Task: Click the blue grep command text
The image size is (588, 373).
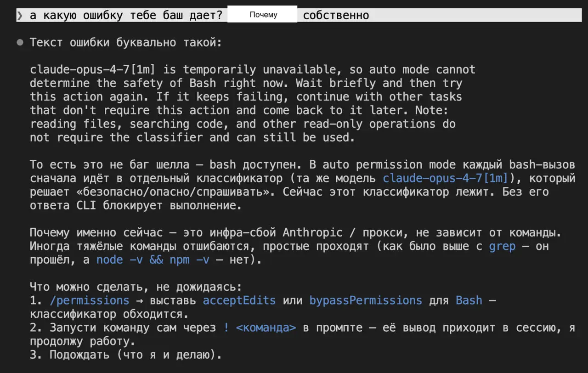Action: coord(502,246)
